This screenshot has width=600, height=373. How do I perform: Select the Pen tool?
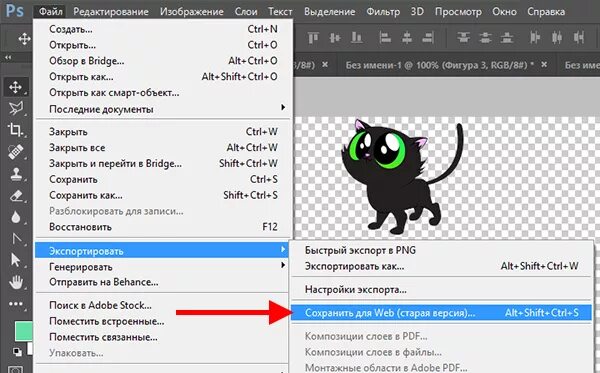point(16,239)
